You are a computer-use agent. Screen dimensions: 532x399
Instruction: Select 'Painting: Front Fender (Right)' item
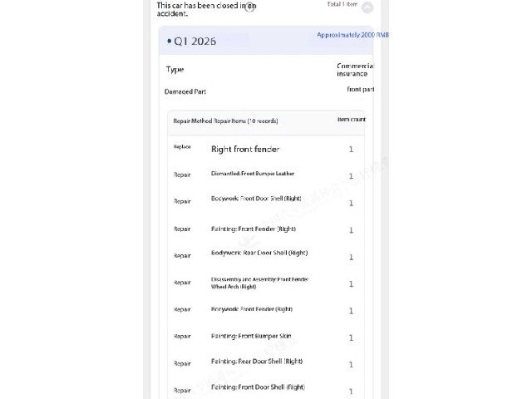(254, 229)
